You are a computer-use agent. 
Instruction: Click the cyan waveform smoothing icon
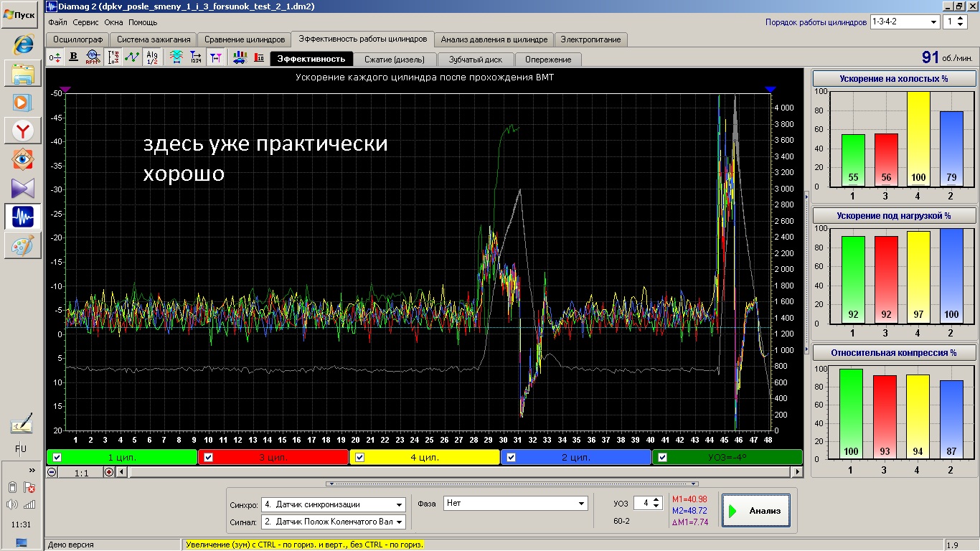point(175,58)
